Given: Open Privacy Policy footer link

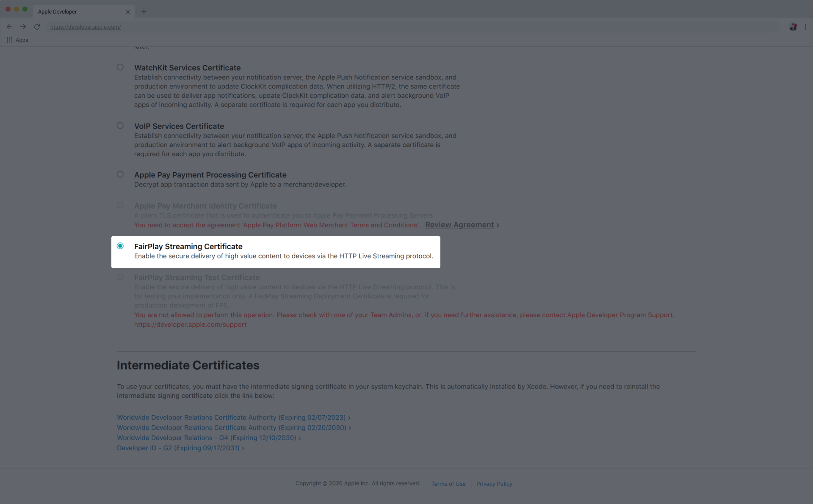Looking at the screenshot, I should 494,484.
